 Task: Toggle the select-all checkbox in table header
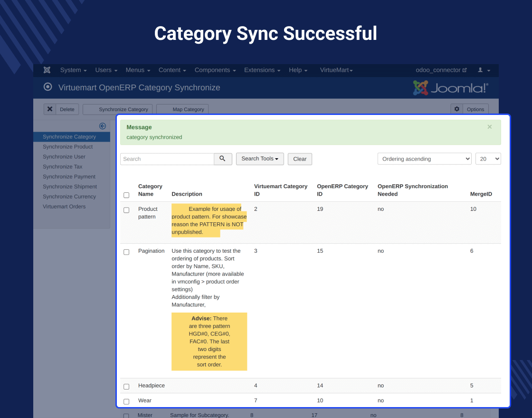coord(126,195)
